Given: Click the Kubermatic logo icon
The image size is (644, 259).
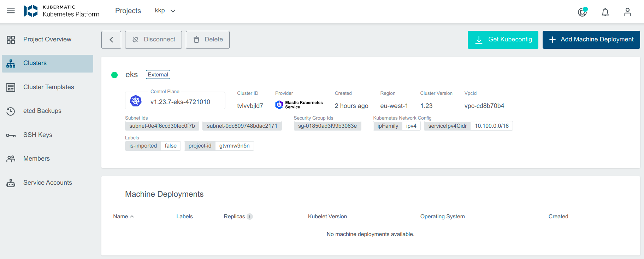Looking at the screenshot, I should tap(30, 11).
